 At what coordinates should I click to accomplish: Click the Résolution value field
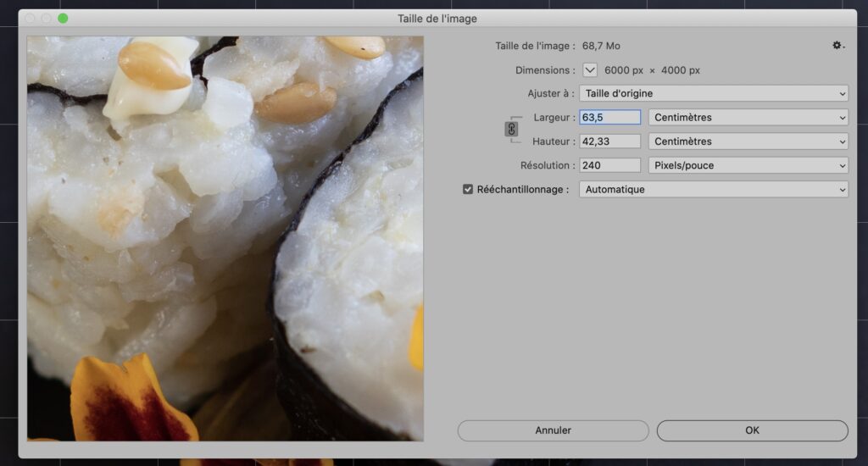coord(609,165)
